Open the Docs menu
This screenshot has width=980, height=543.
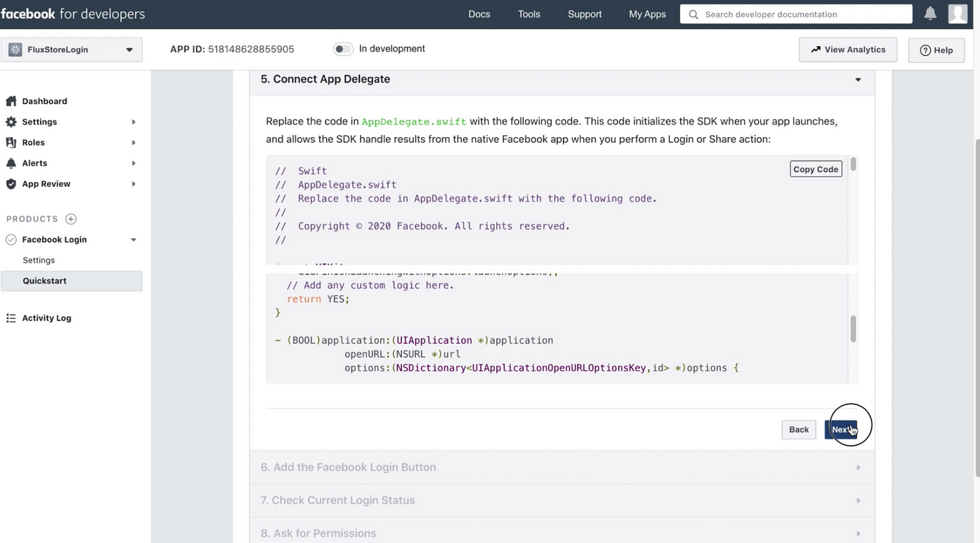click(479, 14)
